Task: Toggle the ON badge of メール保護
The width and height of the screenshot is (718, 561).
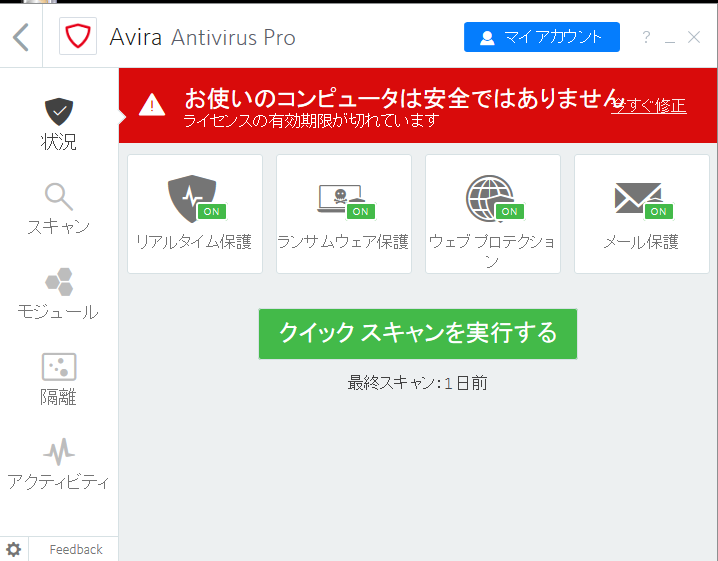Action: coord(659,212)
